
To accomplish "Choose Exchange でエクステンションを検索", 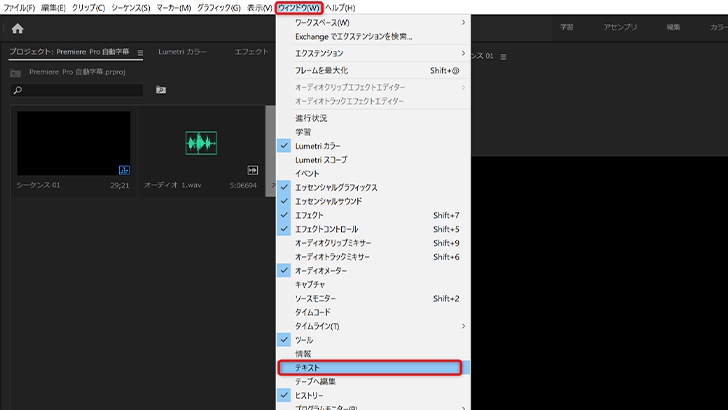I will click(x=373, y=36).
